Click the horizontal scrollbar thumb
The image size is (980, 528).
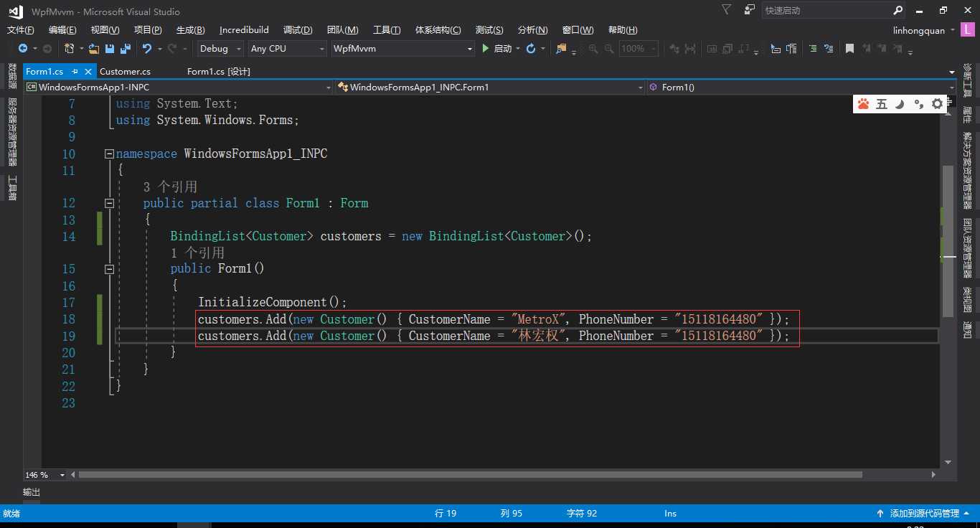click(x=470, y=475)
